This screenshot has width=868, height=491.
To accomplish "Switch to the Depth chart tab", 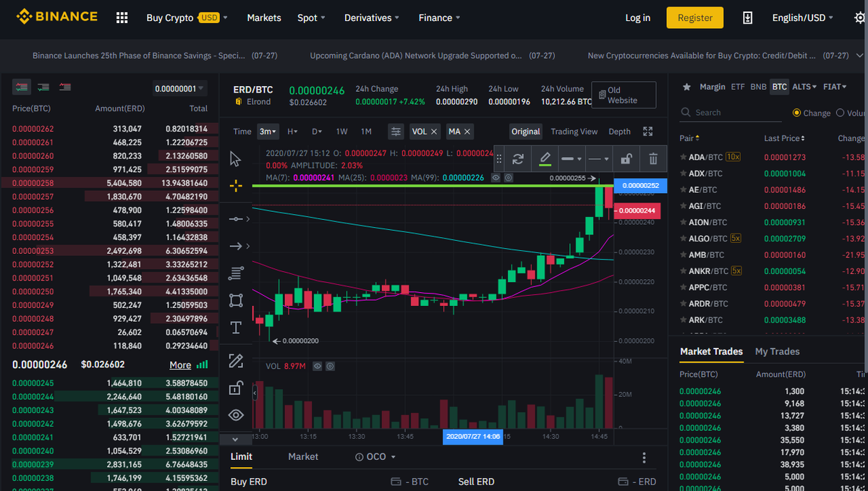I will [x=619, y=132].
